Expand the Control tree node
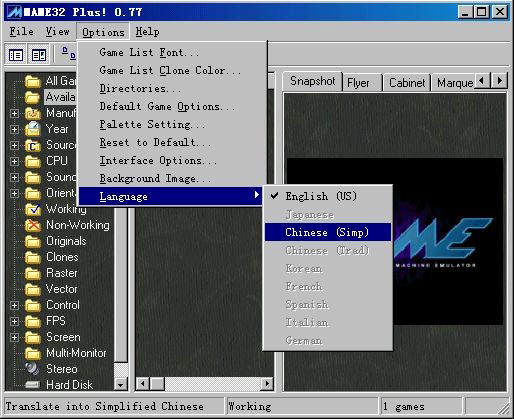Screen dimensions: 514x419 (x=14, y=305)
